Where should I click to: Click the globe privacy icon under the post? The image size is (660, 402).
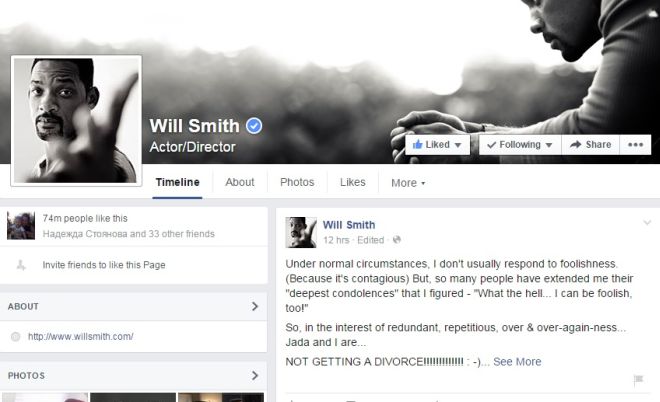(x=396, y=240)
